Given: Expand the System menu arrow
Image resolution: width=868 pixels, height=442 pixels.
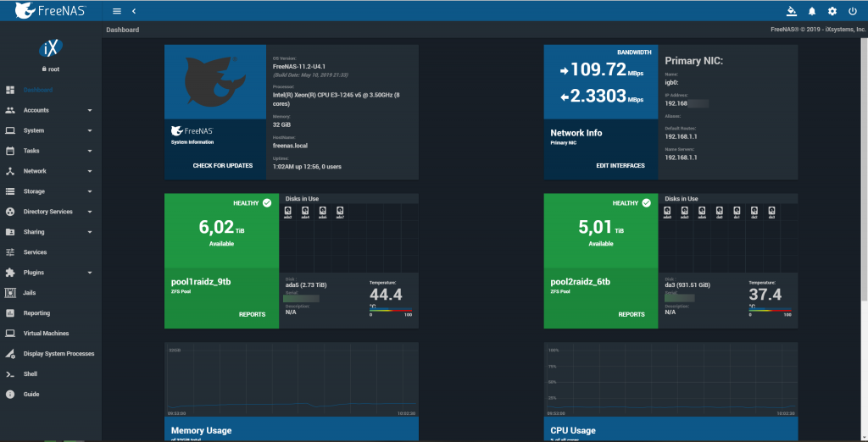Looking at the screenshot, I should click(90, 131).
